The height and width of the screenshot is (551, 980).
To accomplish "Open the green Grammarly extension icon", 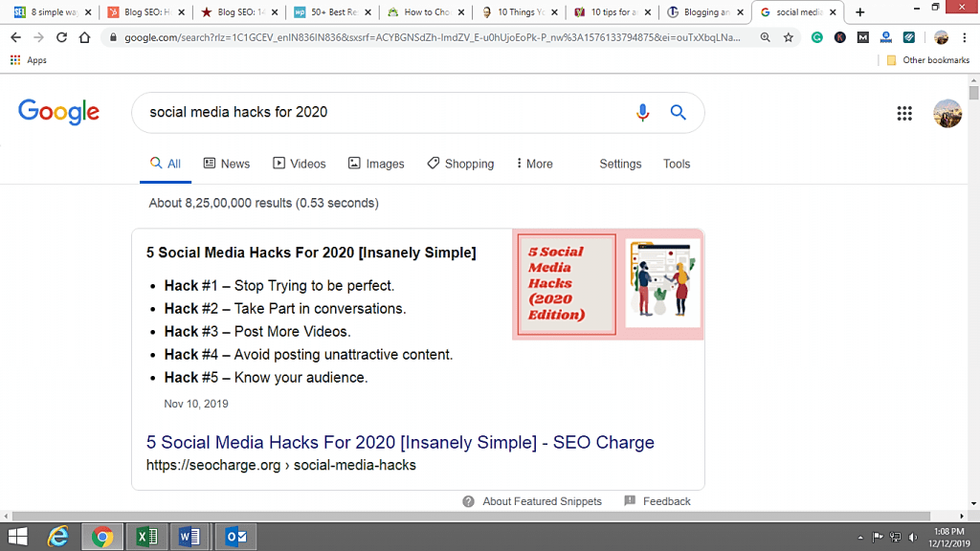I will point(817,37).
